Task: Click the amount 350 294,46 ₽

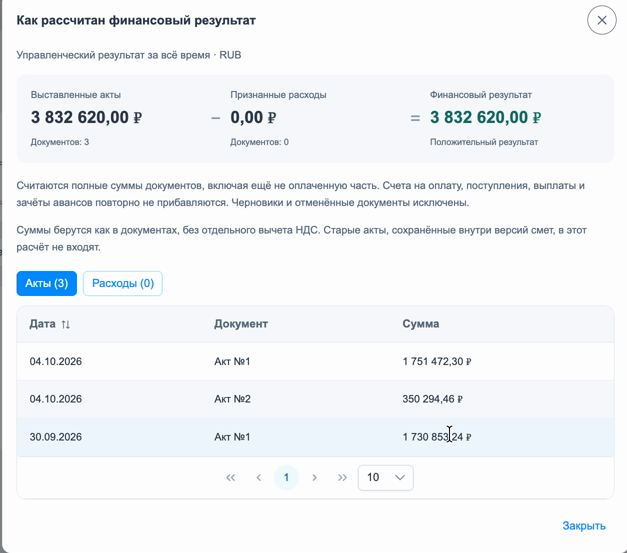Action: tap(432, 399)
